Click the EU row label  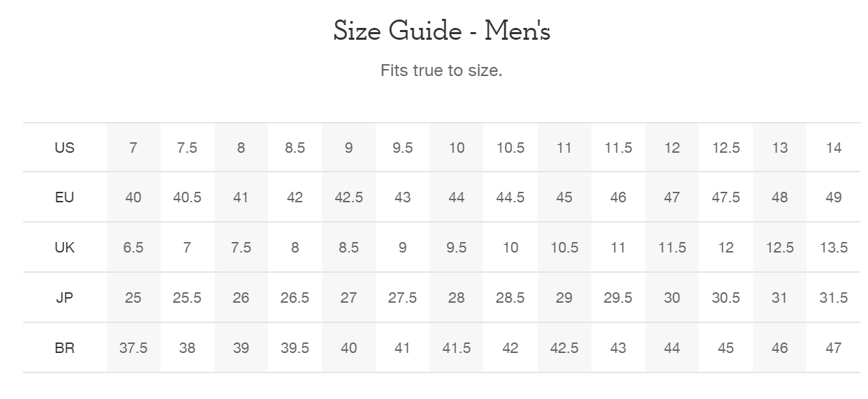point(64,197)
